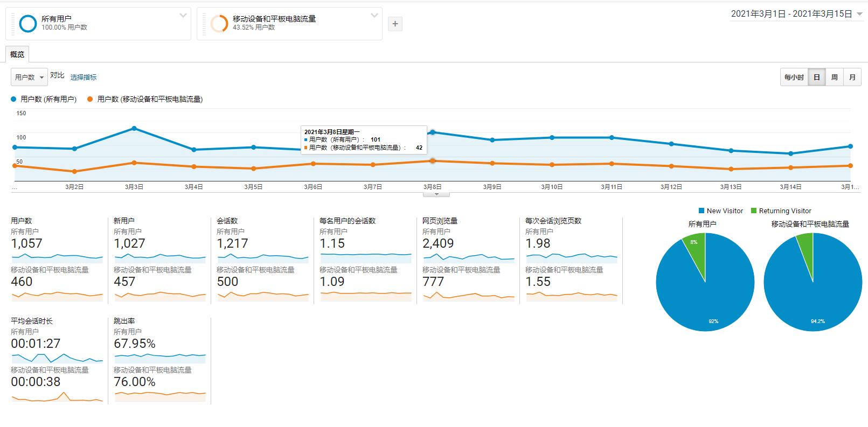
Task: Open the 用户数 metric dropdown
Action: coord(29,77)
